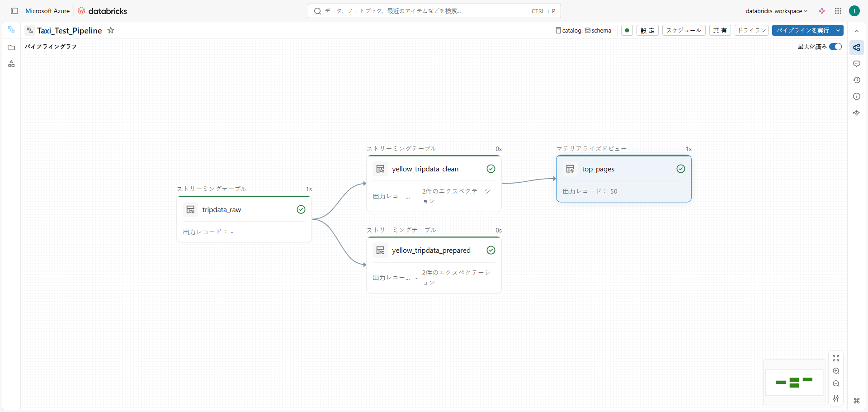Click the 設定 button
The height and width of the screenshot is (412, 868).
tap(647, 30)
